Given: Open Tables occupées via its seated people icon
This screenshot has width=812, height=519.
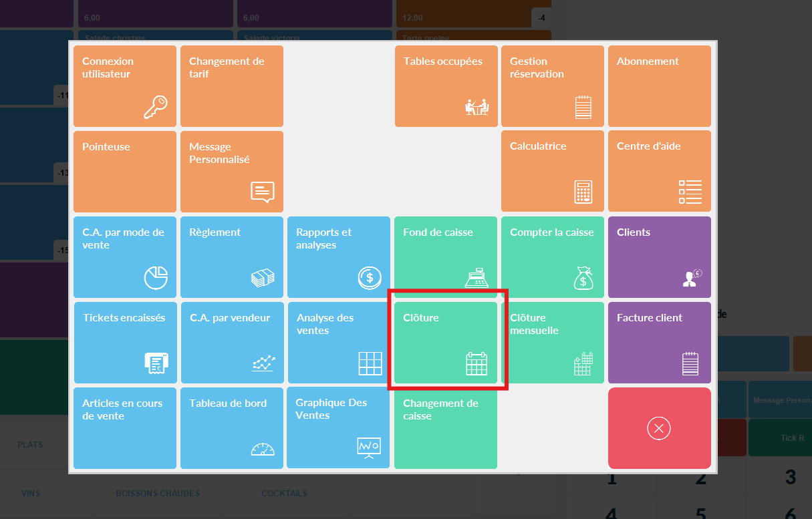Looking at the screenshot, I should click(477, 107).
